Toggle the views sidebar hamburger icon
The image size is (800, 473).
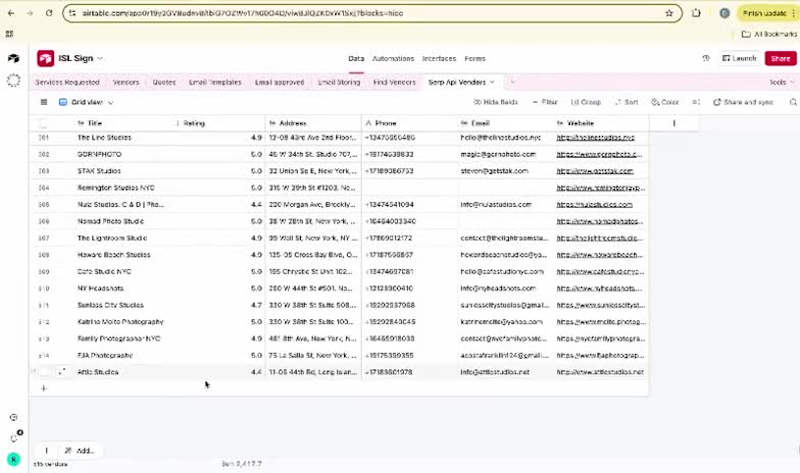click(44, 102)
